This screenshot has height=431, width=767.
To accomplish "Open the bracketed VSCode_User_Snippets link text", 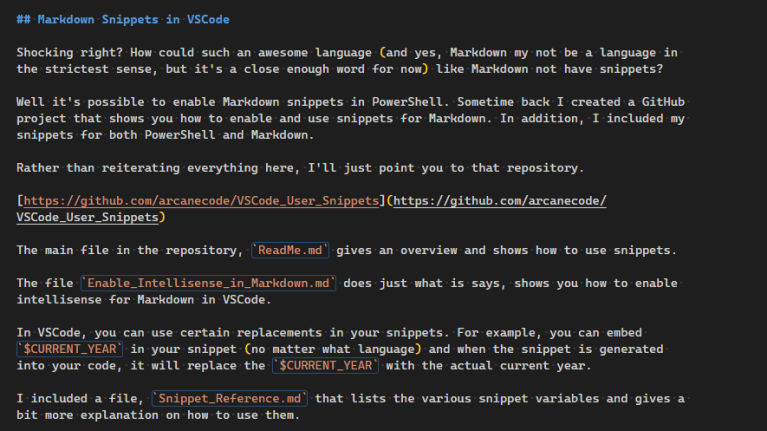I will 201,201.
